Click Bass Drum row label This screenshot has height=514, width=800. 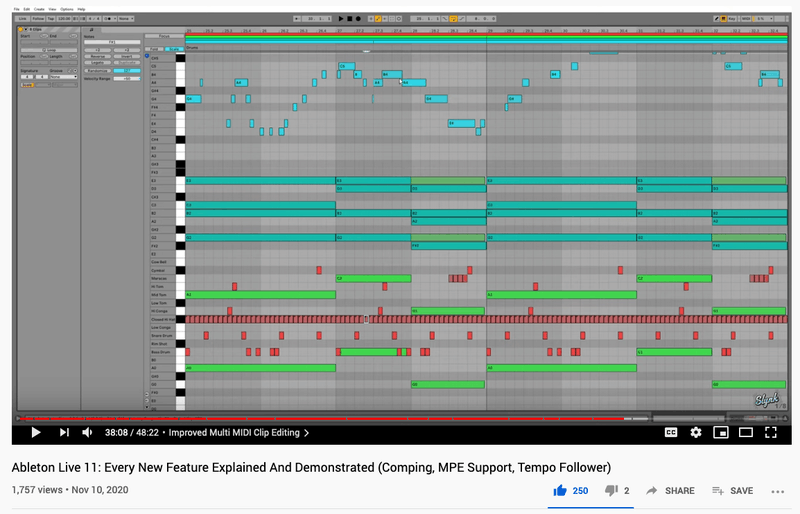click(x=161, y=352)
